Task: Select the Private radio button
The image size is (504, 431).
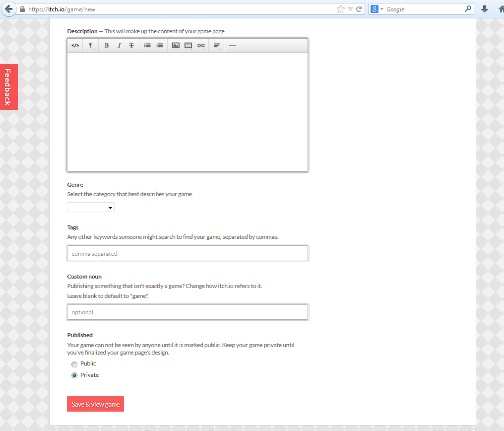Action: [74, 375]
